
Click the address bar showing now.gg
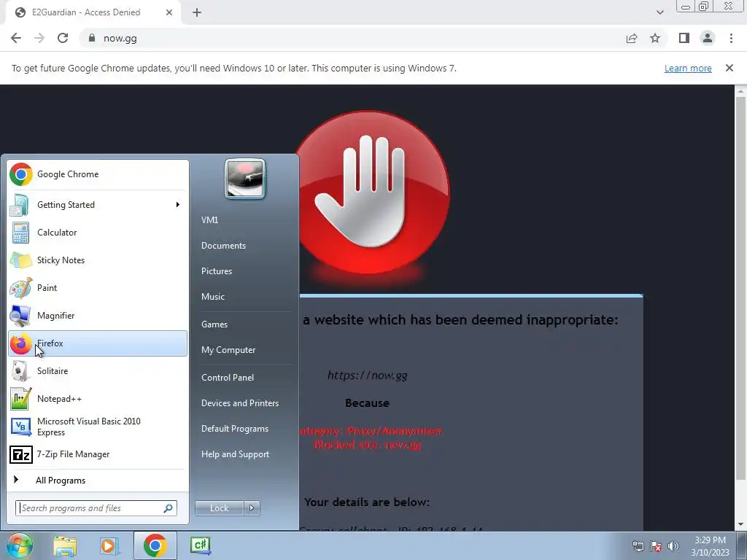click(352, 38)
